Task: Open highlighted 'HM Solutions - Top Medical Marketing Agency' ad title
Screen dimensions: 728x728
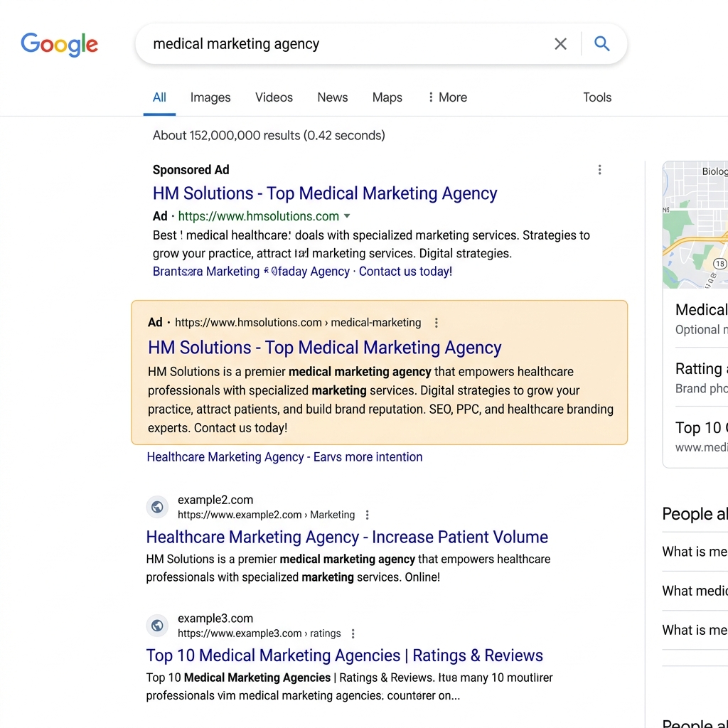Action: 324,347
